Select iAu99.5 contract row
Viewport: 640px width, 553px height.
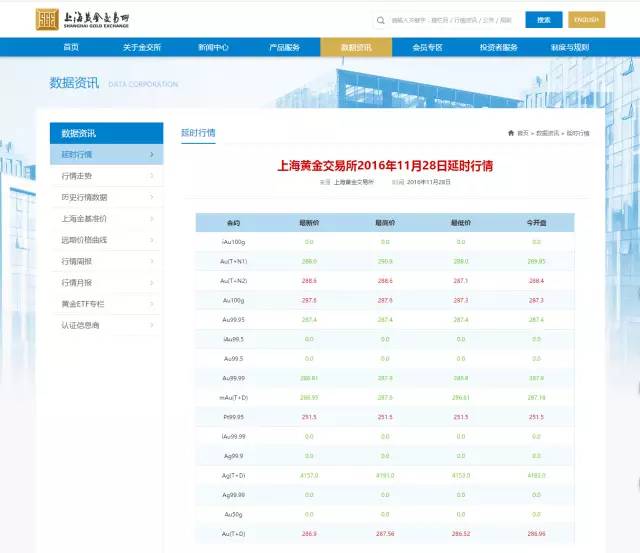point(385,339)
